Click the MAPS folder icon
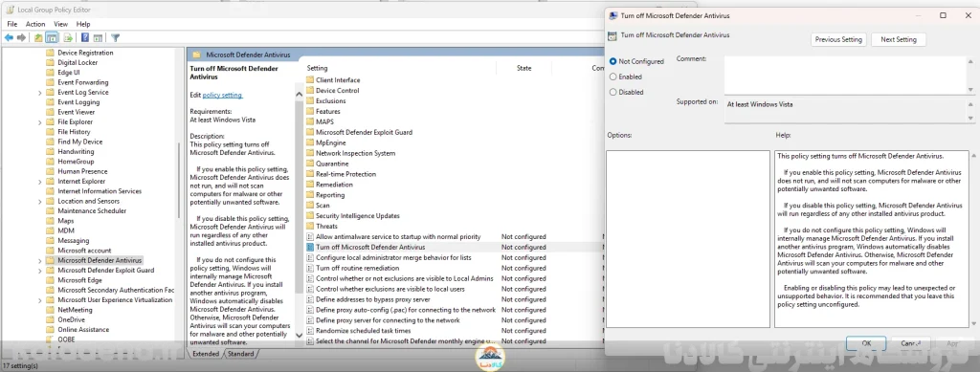980x372 pixels. tap(309, 121)
